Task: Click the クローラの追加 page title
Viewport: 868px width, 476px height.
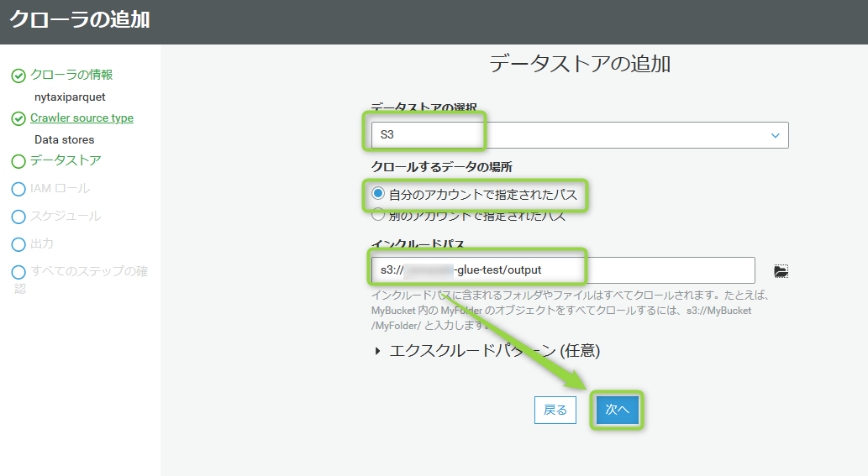Action: tap(80, 20)
